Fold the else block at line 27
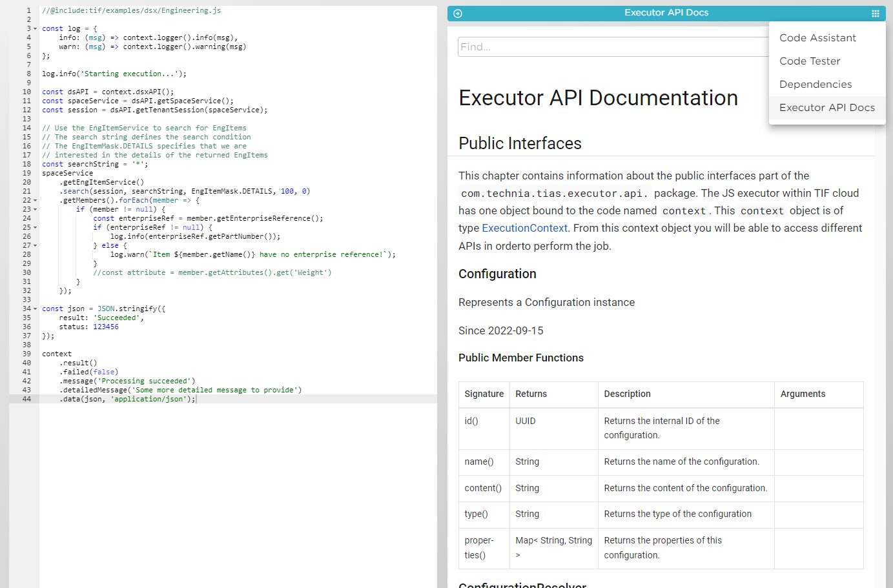The image size is (893, 588). [x=34, y=245]
